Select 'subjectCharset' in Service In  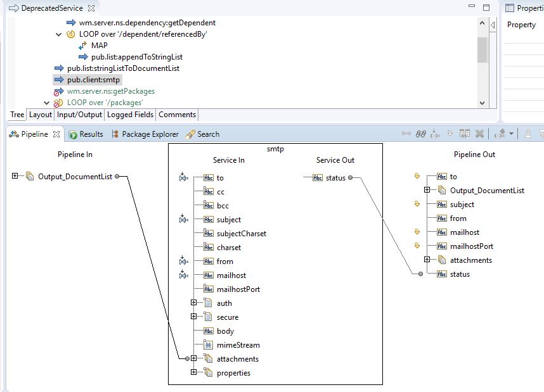pos(242,234)
